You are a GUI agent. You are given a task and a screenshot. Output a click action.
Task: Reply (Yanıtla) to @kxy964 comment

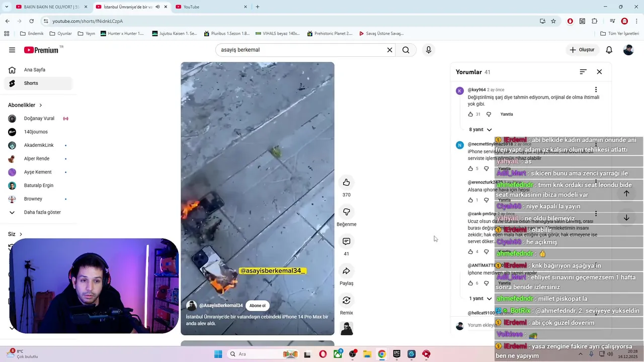click(x=507, y=114)
